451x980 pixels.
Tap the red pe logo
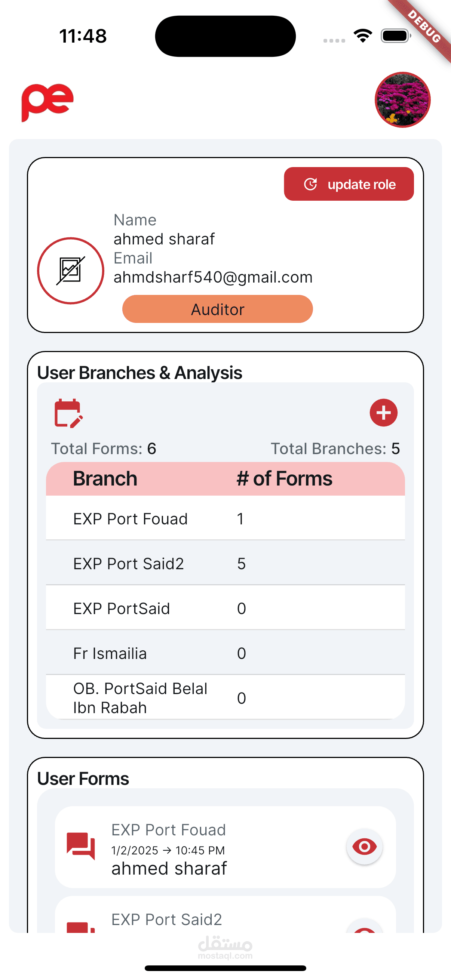(x=47, y=102)
